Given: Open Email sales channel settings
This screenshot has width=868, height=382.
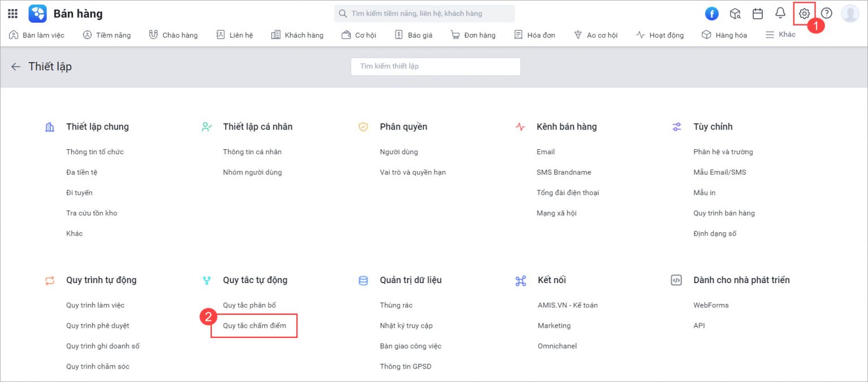Looking at the screenshot, I should click(546, 152).
